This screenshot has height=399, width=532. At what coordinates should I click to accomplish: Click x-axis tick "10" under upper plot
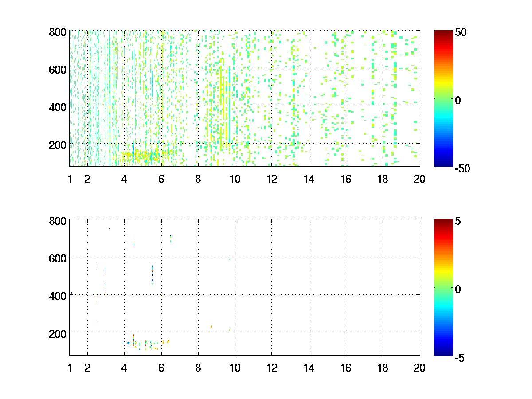click(235, 179)
